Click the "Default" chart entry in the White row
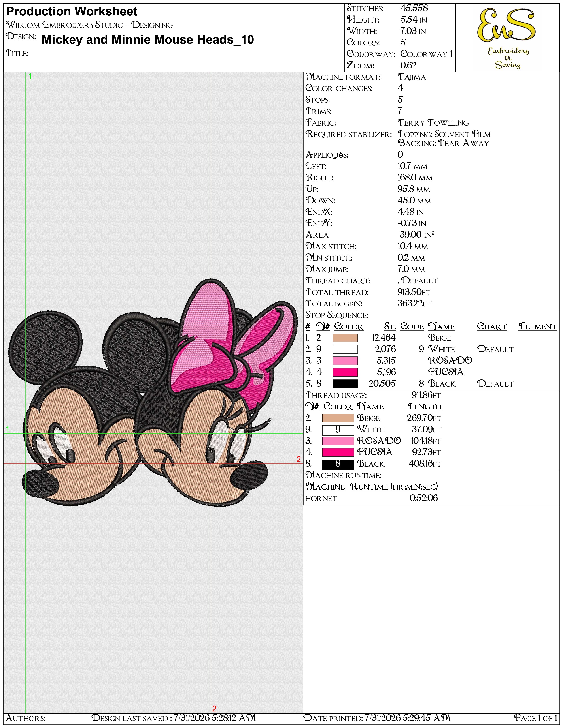Image resolution: width=563 pixels, height=728 pixels. click(495, 349)
